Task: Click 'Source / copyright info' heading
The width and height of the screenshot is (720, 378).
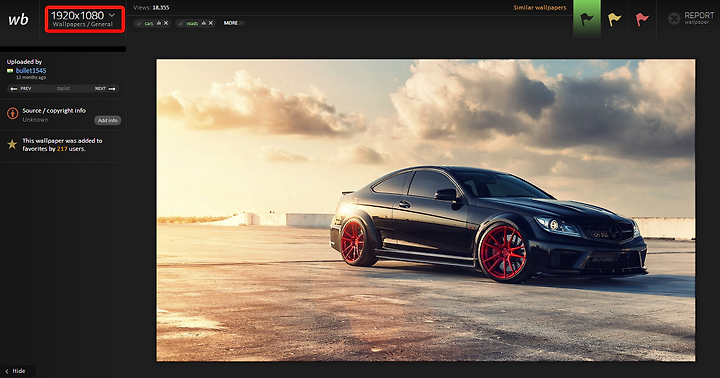Action: pyautogui.click(x=54, y=111)
